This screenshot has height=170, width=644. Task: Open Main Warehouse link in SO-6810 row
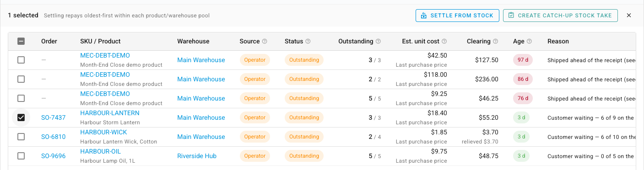[x=201, y=137]
